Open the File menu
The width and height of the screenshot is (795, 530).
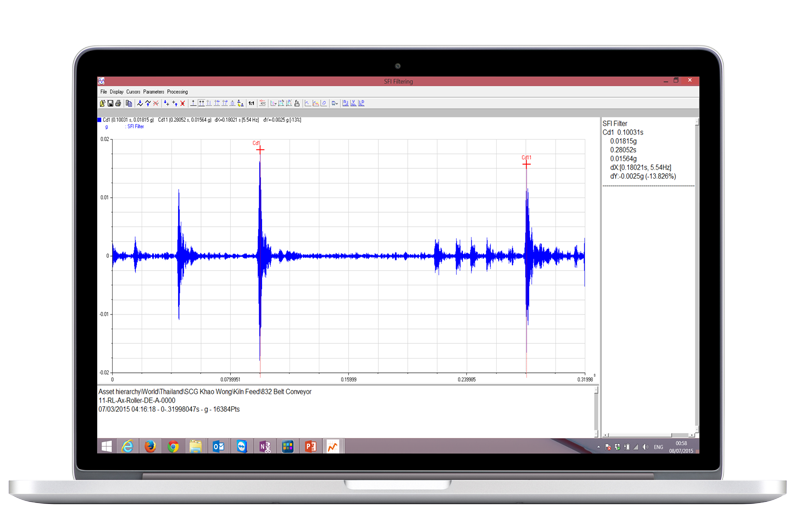click(103, 92)
